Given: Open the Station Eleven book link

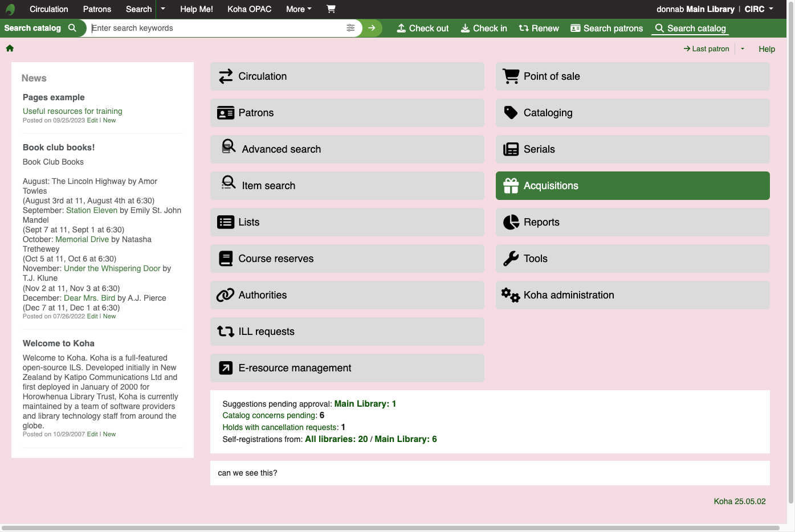Looking at the screenshot, I should [92, 210].
